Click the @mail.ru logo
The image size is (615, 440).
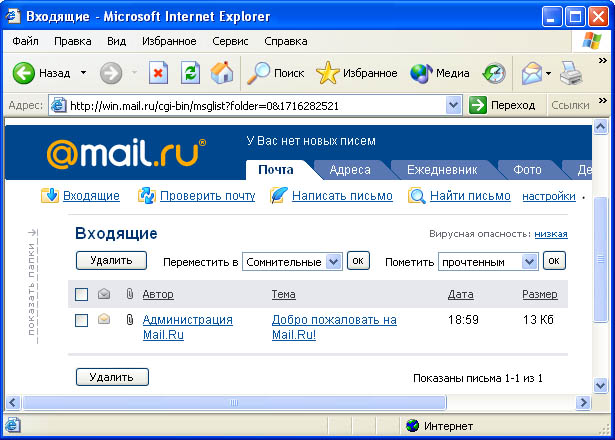point(126,153)
